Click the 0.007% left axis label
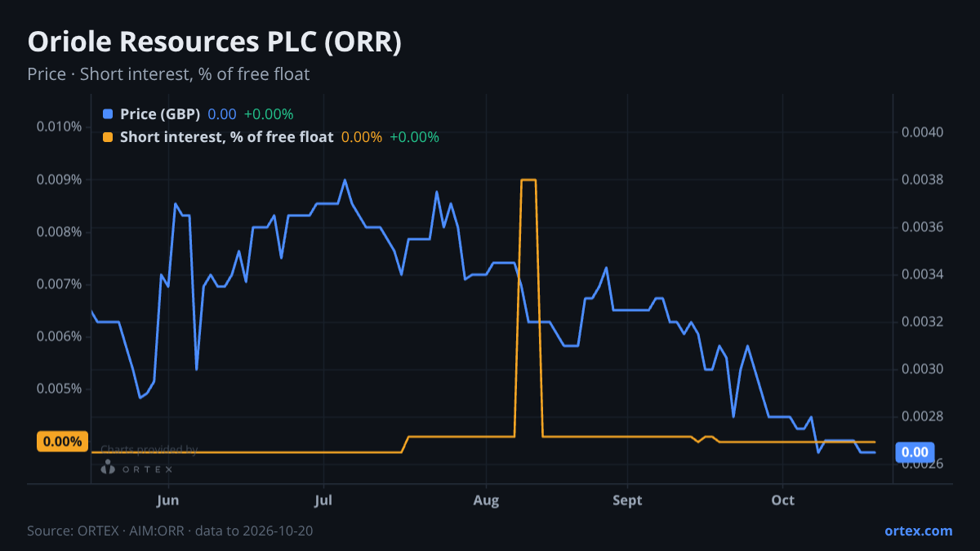Screen dimensions: 980x551 [x=59, y=284]
